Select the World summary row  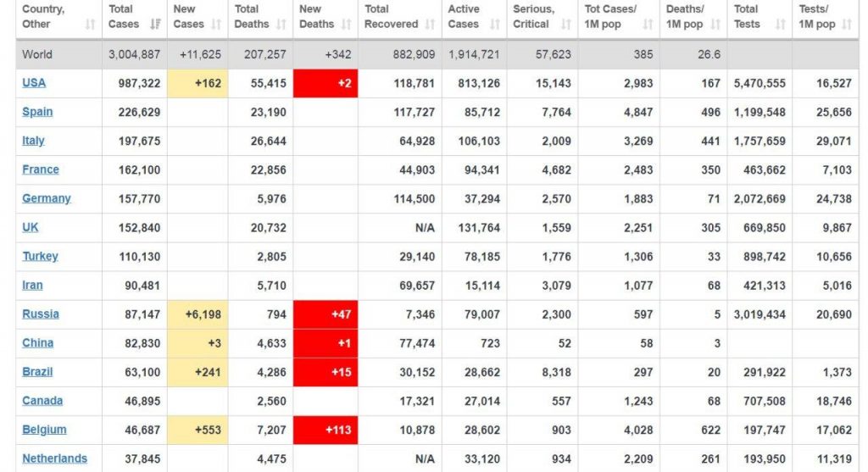pos(437,54)
